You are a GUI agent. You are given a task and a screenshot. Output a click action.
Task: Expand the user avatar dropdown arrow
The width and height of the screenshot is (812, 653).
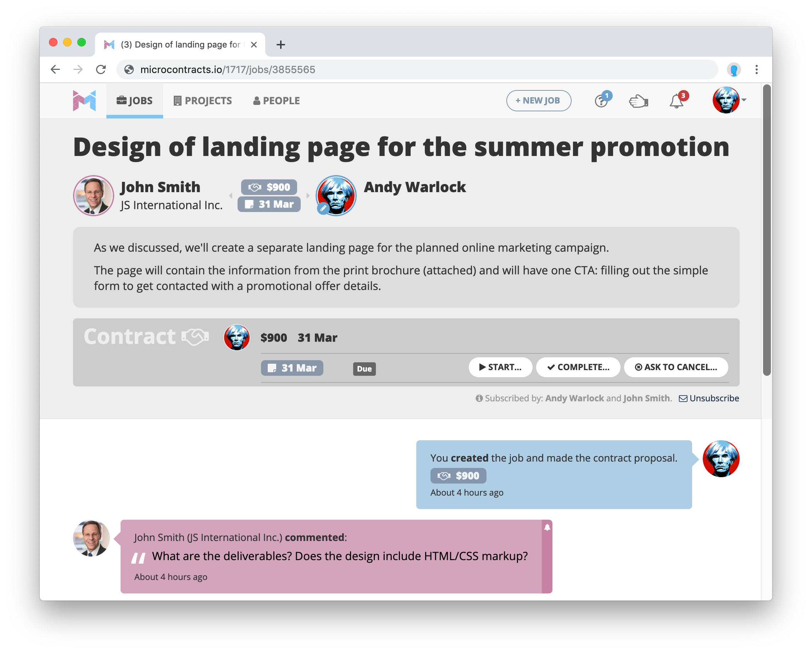pyautogui.click(x=744, y=100)
